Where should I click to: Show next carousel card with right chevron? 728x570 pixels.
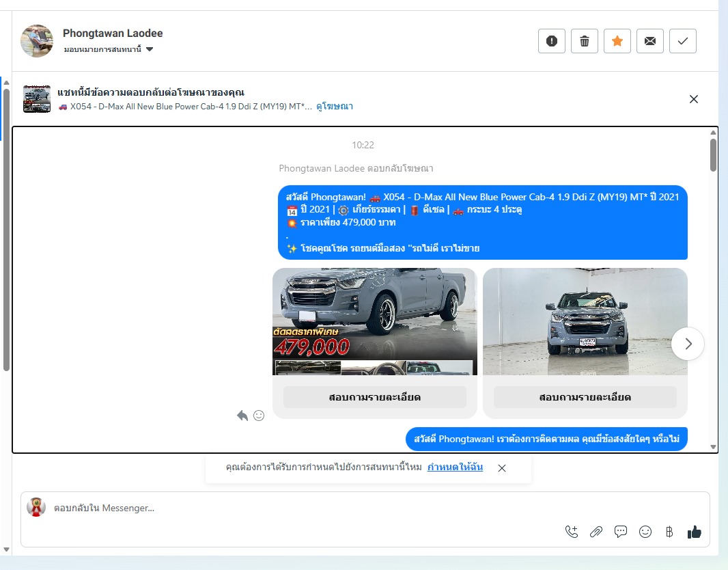point(688,344)
